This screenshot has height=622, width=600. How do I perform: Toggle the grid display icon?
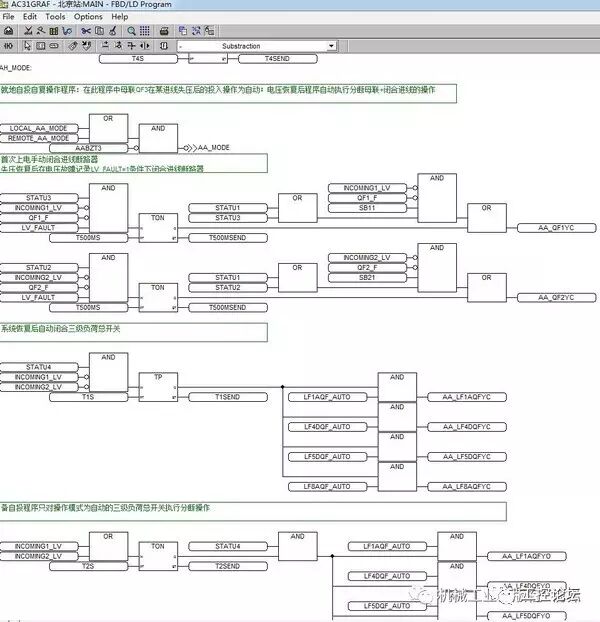tap(147, 31)
